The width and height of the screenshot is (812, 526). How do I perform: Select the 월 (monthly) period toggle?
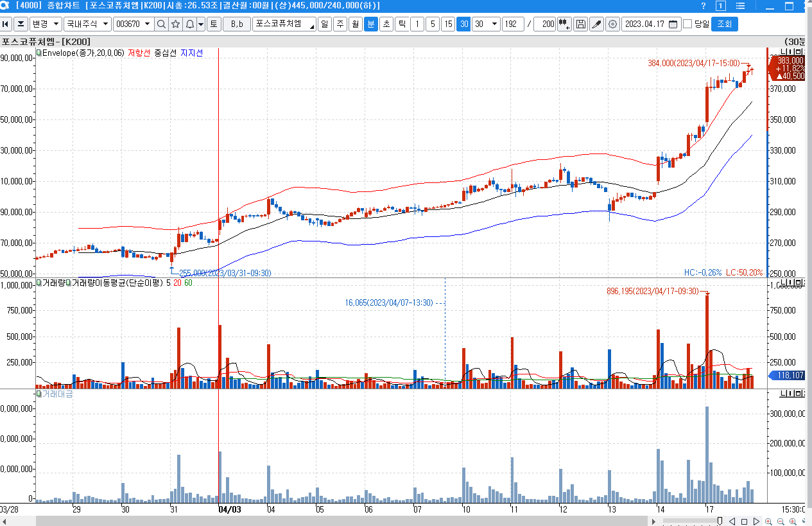(x=355, y=24)
